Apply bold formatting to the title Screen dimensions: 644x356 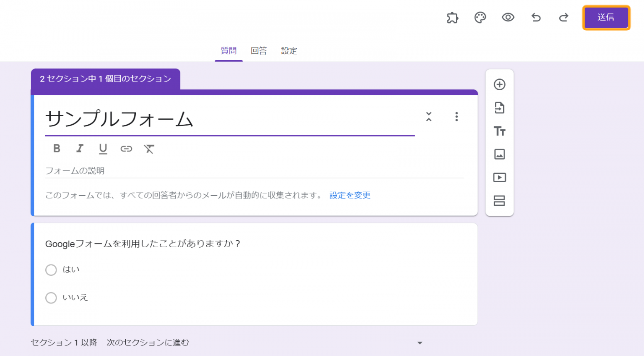[57, 149]
